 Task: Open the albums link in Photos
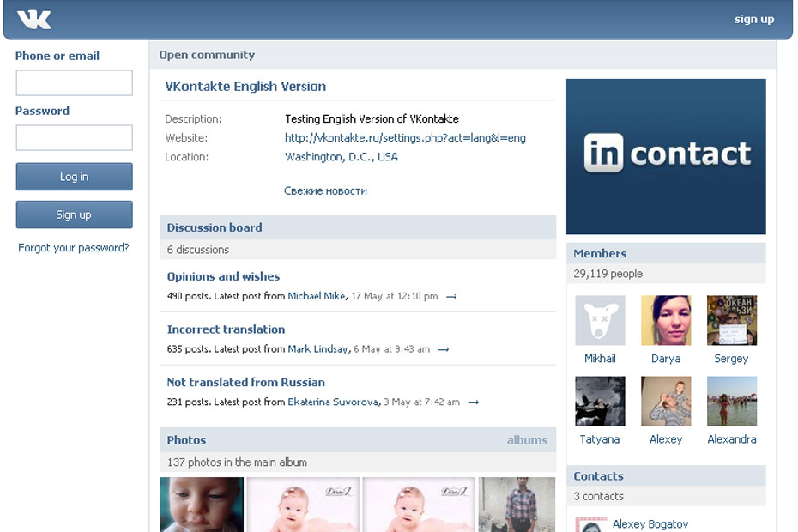click(527, 440)
